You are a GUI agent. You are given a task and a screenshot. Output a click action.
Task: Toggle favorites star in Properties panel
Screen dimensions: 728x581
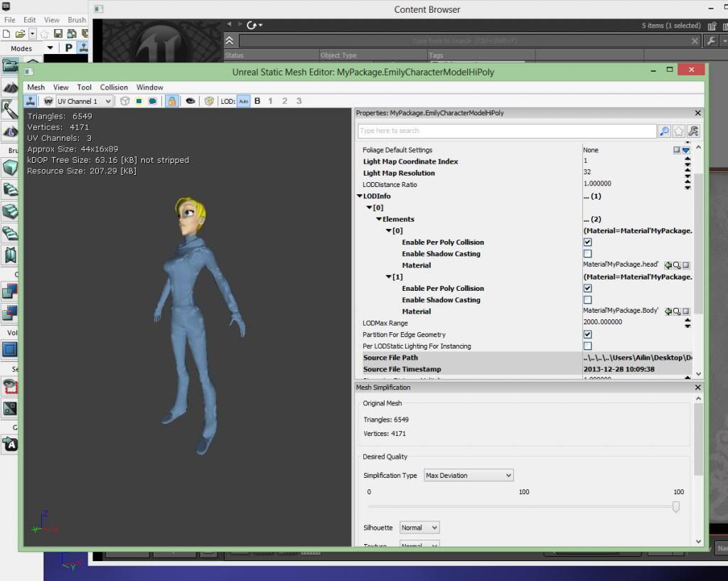click(679, 132)
